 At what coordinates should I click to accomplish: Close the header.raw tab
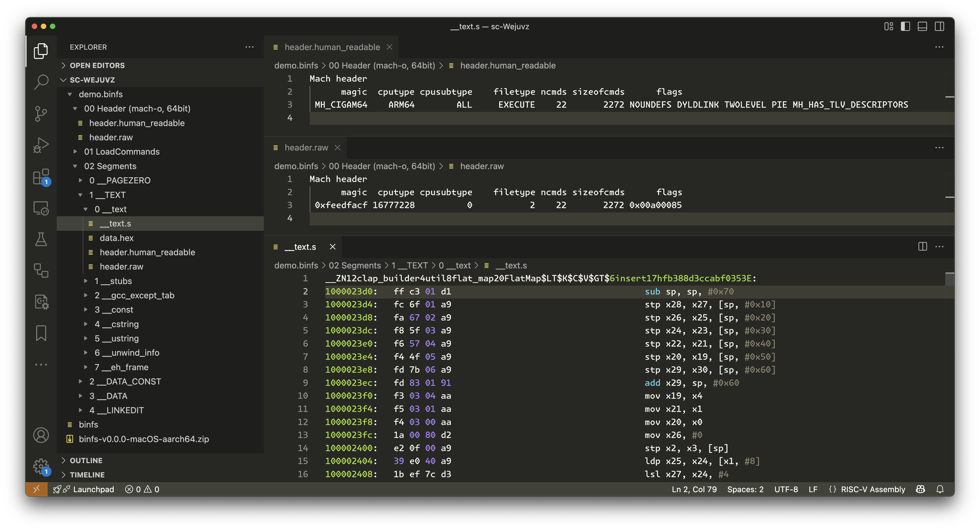pyautogui.click(x=337, y=148)
